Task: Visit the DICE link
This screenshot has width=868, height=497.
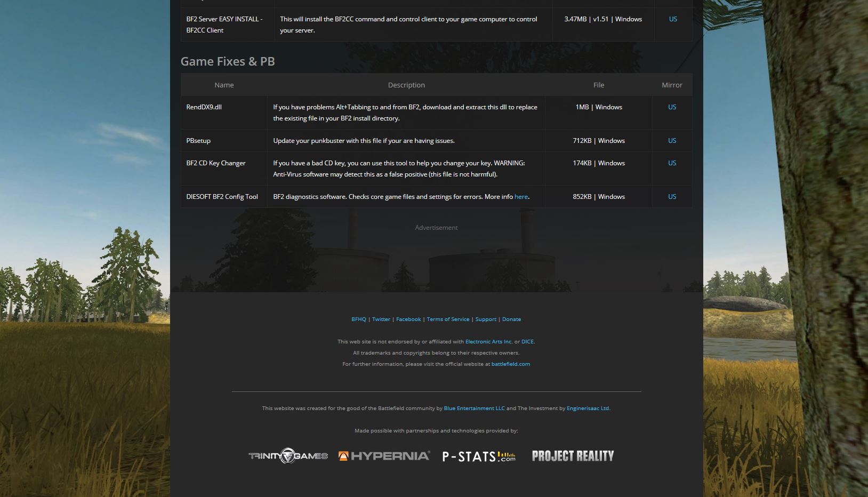Action: tap(527, 342)
